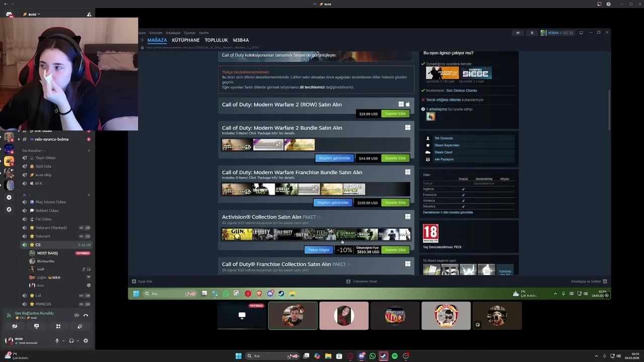Collapse the Ses Kanalları category
The height and width of the screenshot is (362, 644).
pyautogui.click(x=33, y=151)
